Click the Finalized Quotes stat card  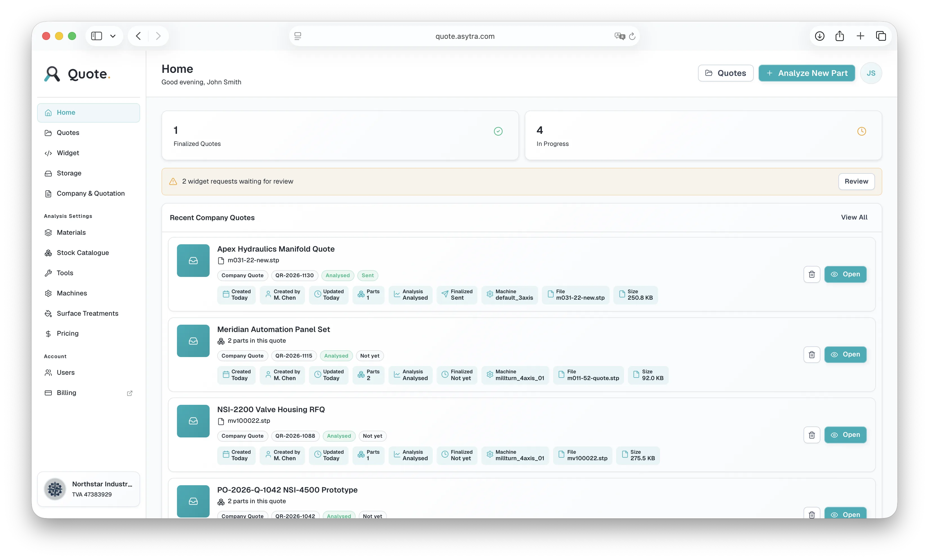[x=340, y=135]
